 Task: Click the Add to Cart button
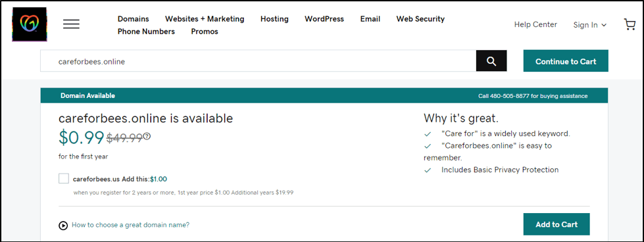point(557,224)
